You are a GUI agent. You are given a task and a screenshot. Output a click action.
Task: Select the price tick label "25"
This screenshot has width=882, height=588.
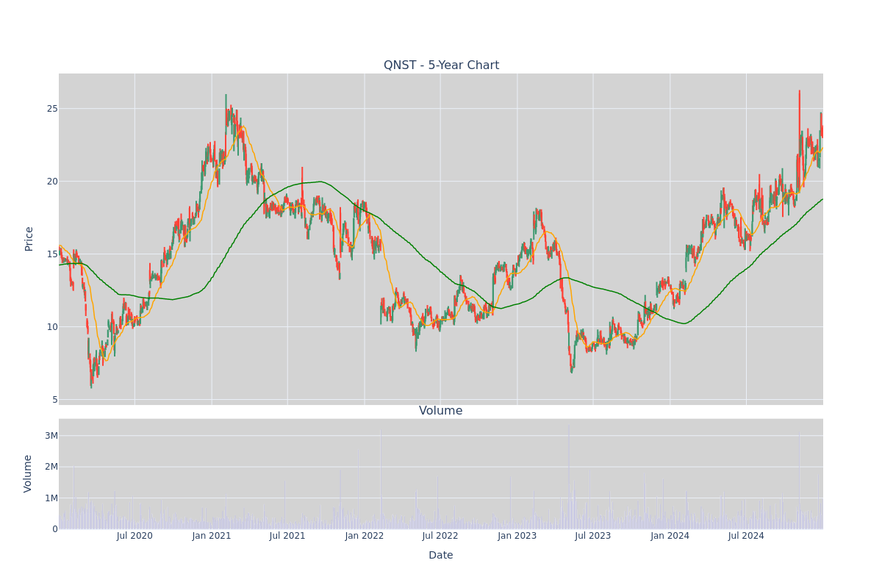coord(52,109)
